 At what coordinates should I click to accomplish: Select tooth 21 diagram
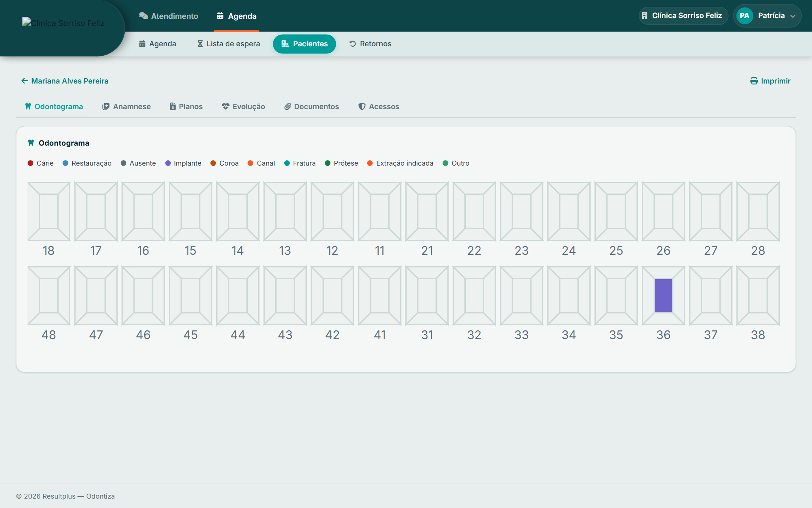coord(427,211)
